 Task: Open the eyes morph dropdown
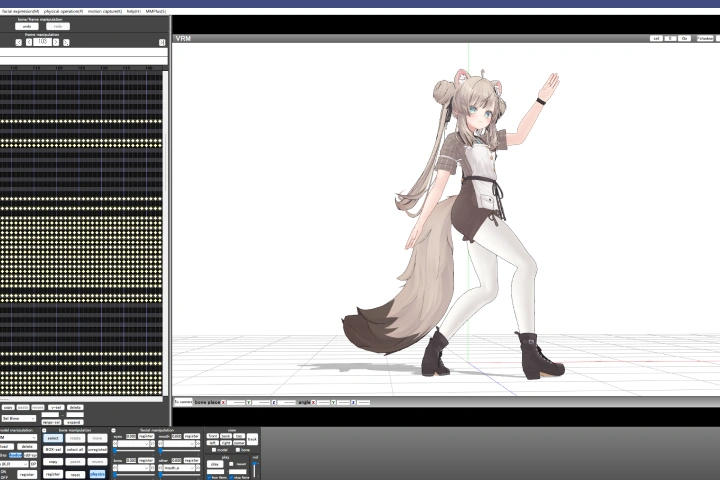coord(134,444)
